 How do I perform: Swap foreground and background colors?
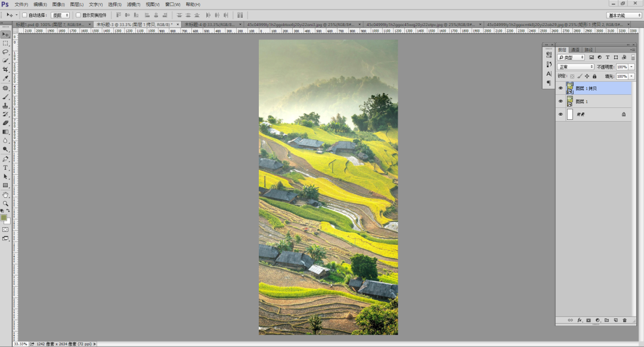(8, 210)
